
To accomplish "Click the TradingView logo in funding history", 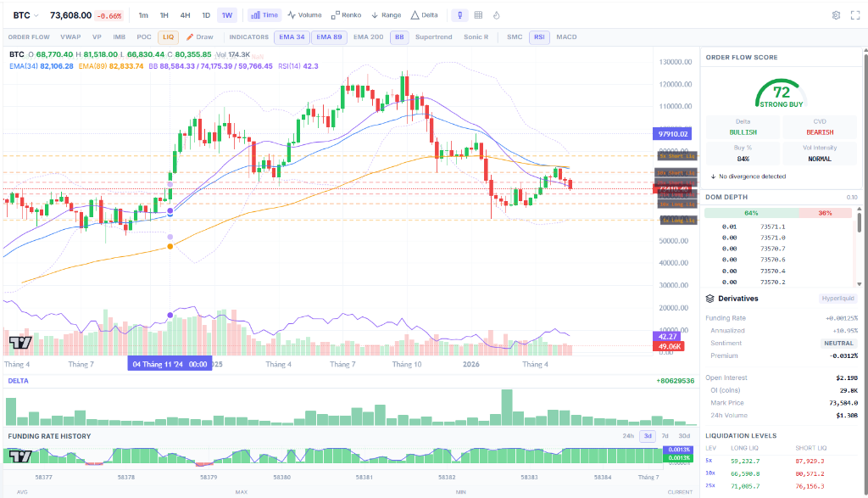I will (x=20, y=456).
